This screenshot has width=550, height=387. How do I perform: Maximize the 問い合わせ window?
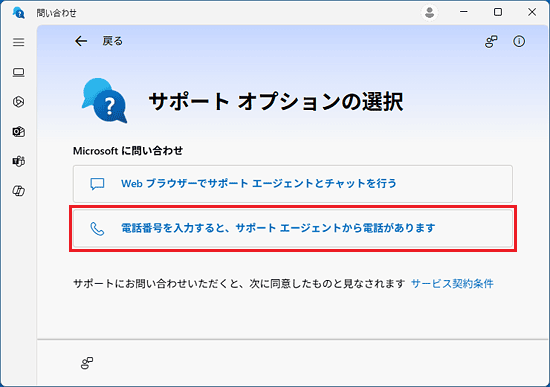pyautogui.click(x=498, y=12)
